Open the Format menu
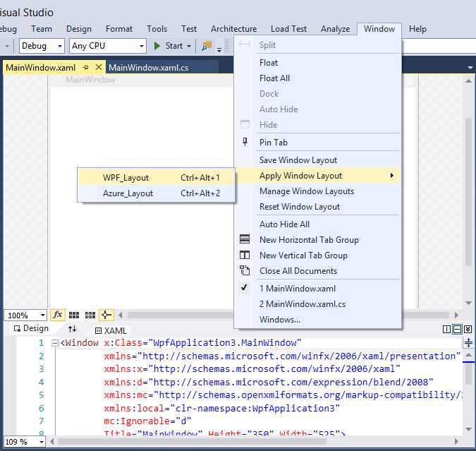The image size is (476, 451). tap(119, 29)
